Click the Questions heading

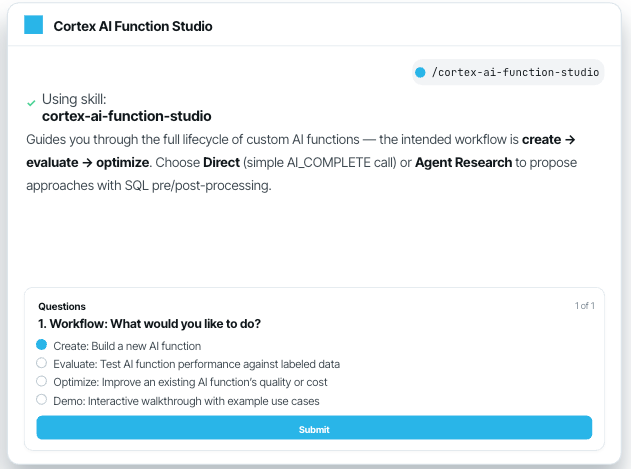62,306
